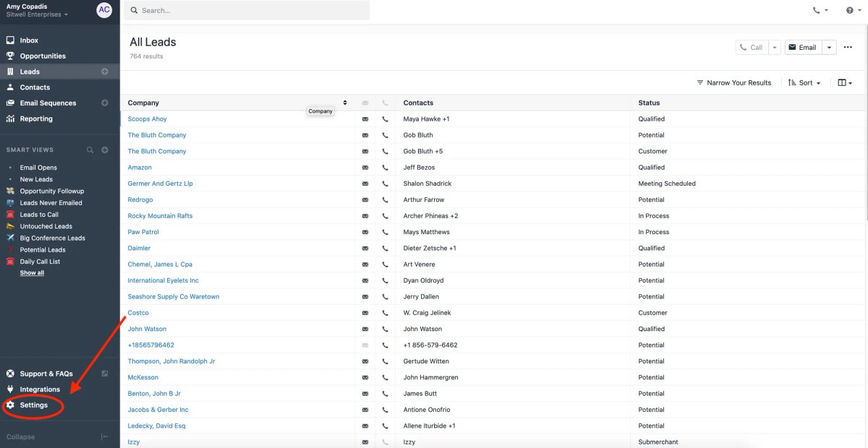The height and width of the screenshot is (448, 868).
Task: Open the Rocky Mountain Rafts lead
Action: (161, 216)
